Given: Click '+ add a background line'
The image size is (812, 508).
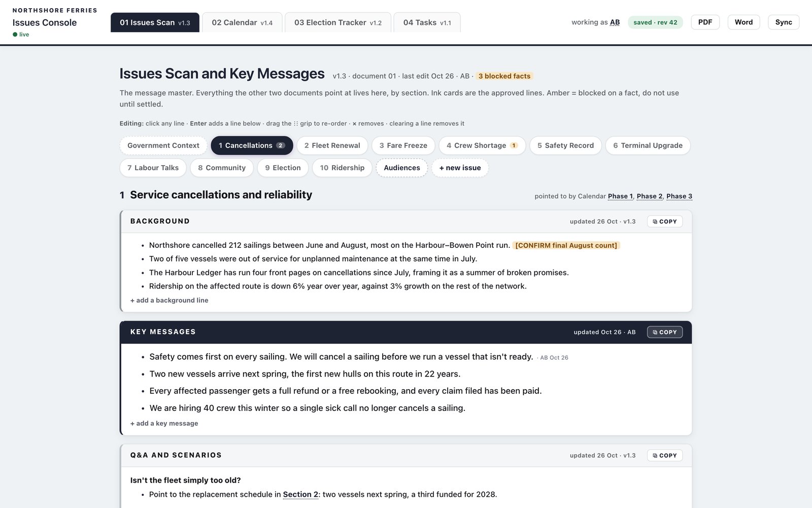Looking at the screenshot, I should pos(170,300).
